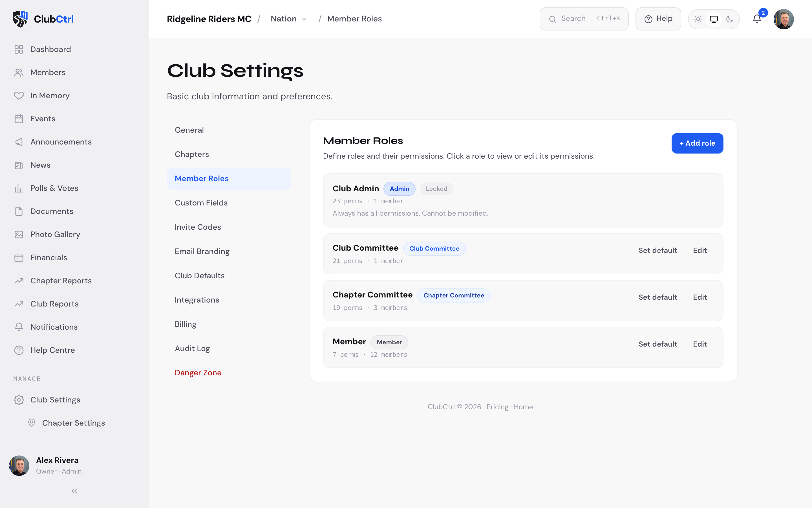The height and width of the screenshot is (508, 812).
Task: Open the Email Branding settings tab
Action: click(229, 251)
